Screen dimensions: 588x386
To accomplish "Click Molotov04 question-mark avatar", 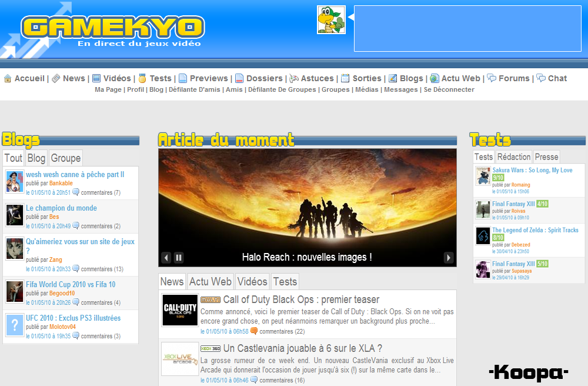I will [15, 325].
